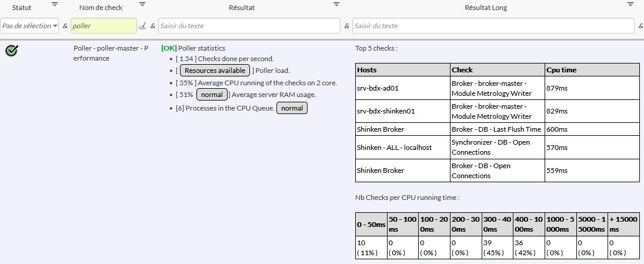Click the 'Résultat Long' column header label
Image resolution: width=644 pixels, height=264 pixels.
(486, 8)
